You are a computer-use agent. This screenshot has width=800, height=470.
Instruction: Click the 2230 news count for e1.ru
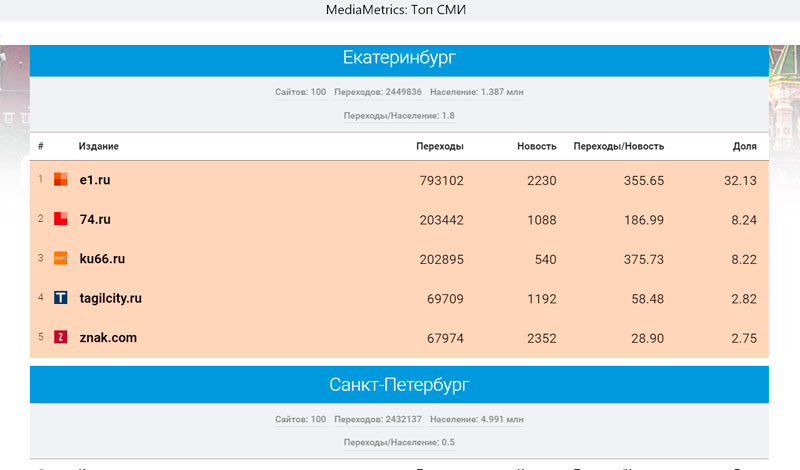(542, 181)
